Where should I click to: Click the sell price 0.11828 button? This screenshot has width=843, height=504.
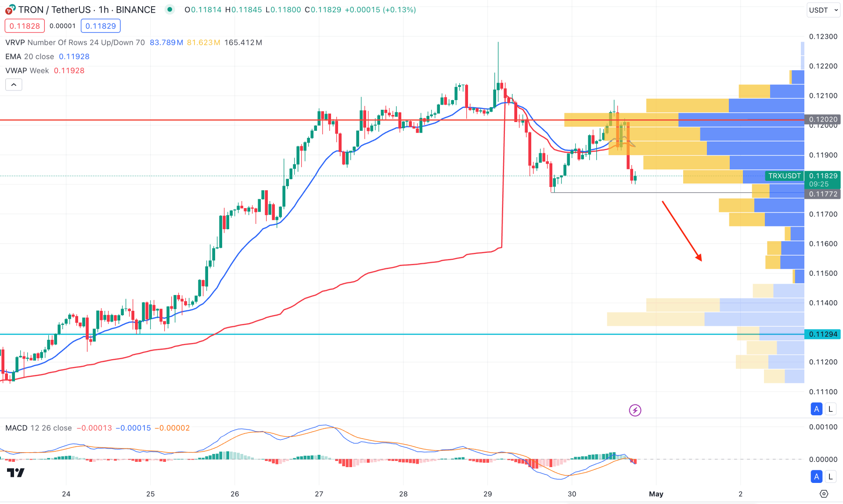point(25,26)
